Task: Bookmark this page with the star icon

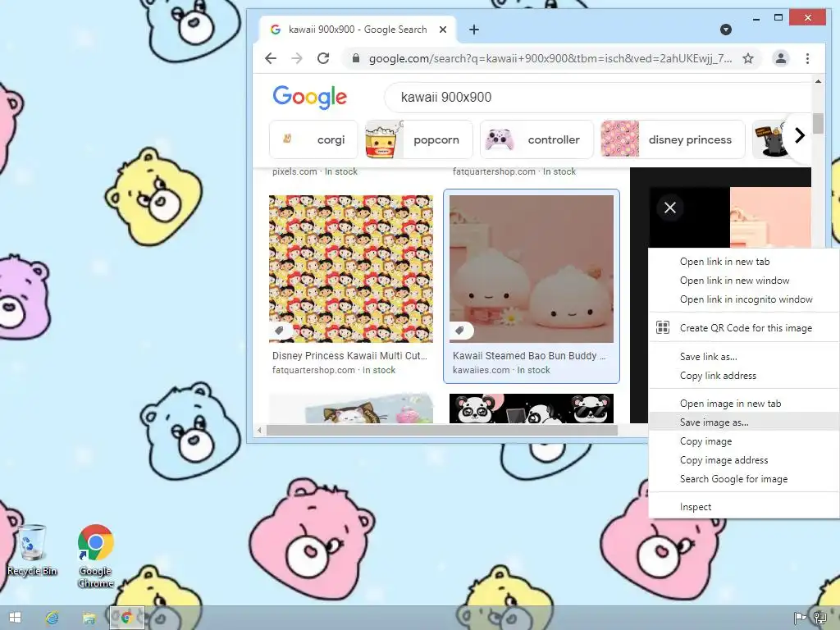Action: (x=748, y=58)
